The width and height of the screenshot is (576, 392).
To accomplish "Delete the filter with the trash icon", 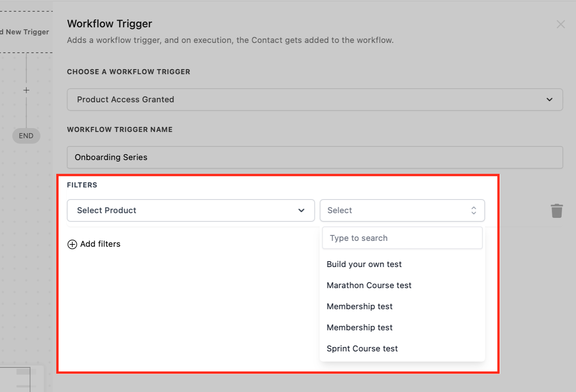I will pos(557,211).
